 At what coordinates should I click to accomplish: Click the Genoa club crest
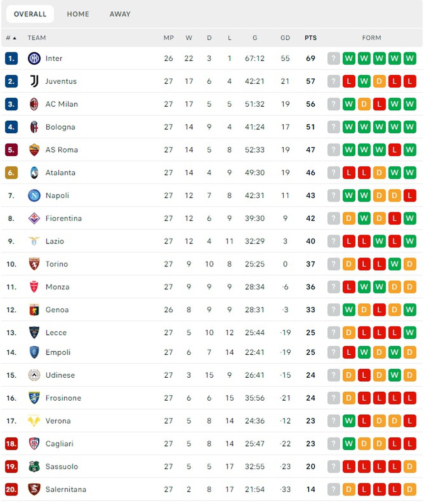(33, 310)
